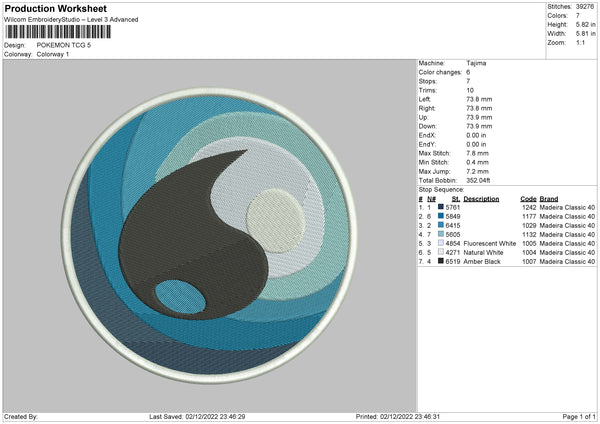This screenshot has height=424, width=600.
Task: Select the Max Jump value 7.2 mm
Action: pos(478,171)
